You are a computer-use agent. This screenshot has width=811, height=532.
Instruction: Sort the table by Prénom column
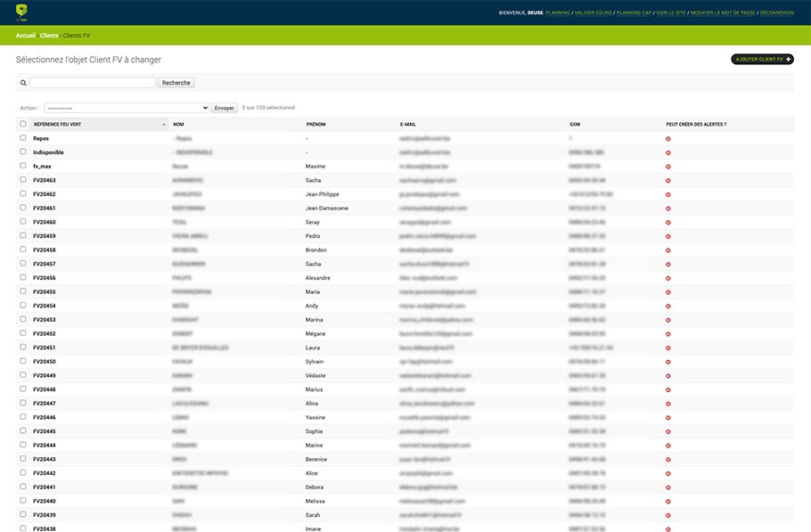point(315,125)
